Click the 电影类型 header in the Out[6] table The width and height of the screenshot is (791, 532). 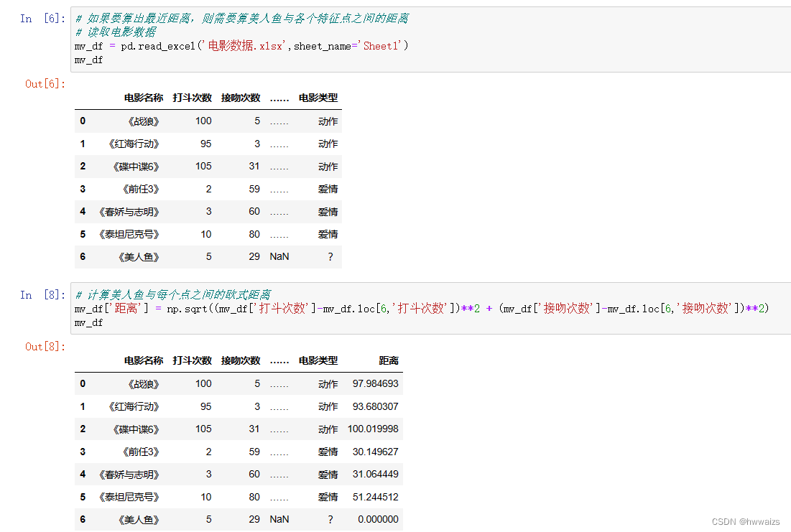[x=318, y=98]
